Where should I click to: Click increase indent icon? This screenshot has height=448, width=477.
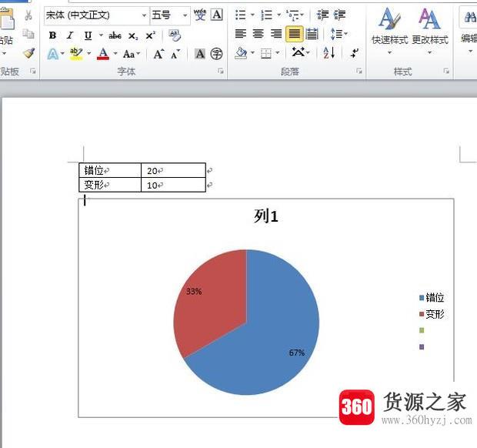pyautogui.click(x=339, y=15)
